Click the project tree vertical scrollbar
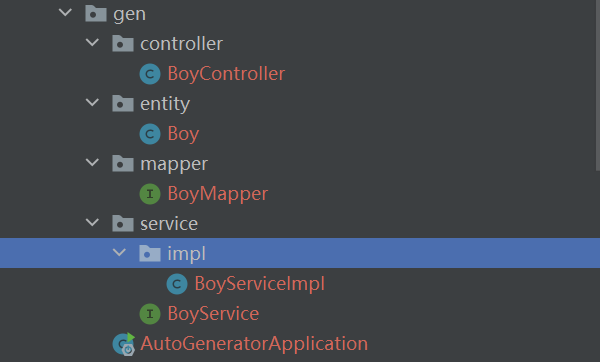Viewport: 600px width, 362px height. pyautogui.click(x=598, y=85)
